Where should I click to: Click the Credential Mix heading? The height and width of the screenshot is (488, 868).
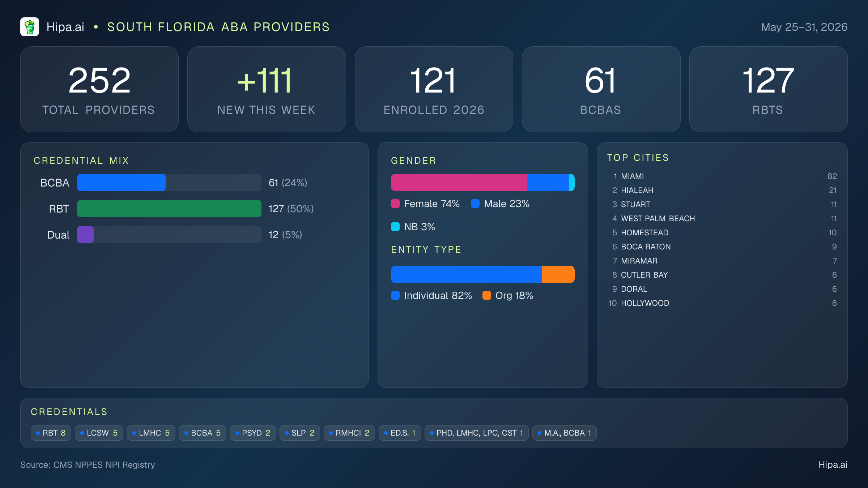coord(81,160)
